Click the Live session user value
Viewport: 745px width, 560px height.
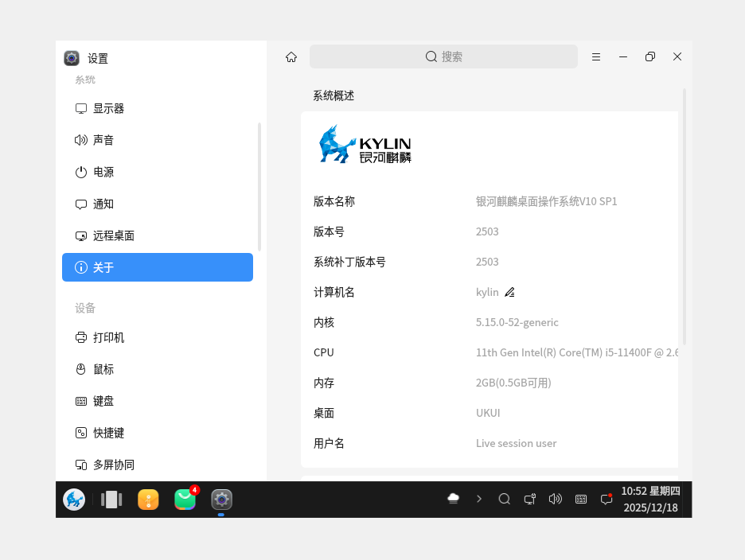coord(516,443)
